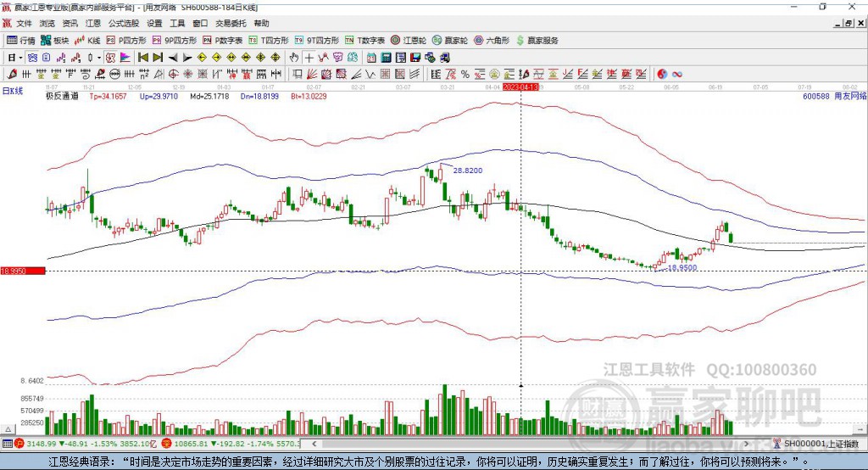Click the bottom scrollbar left arrow
This screenshot has width=868, height=470.
pyautogui.click(x=314, y=444)
